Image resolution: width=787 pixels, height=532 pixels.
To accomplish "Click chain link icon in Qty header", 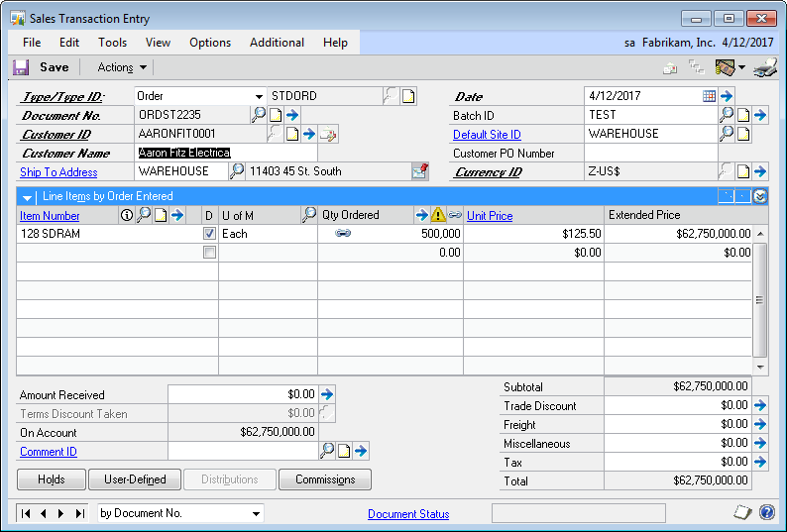I will [x=455, y=215].
